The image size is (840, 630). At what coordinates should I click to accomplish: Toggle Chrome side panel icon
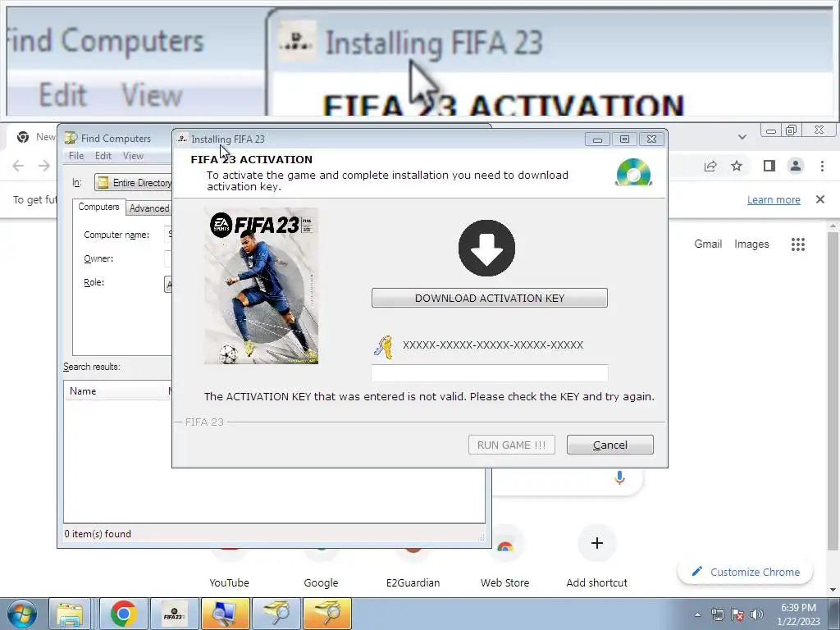pyautogui.click(x=769, y=166)
